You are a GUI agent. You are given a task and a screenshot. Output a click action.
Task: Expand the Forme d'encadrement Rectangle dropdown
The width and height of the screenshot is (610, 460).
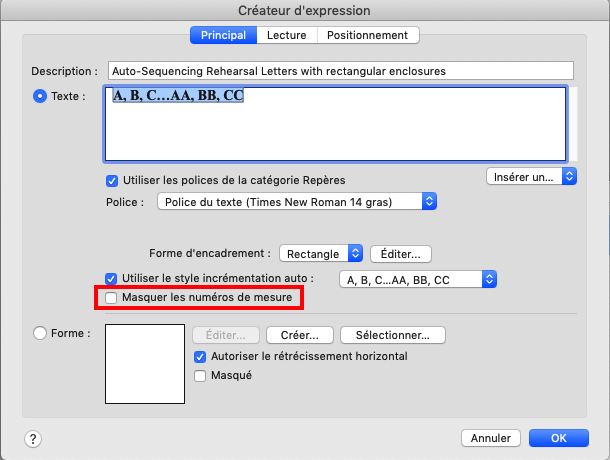[320, 254]
